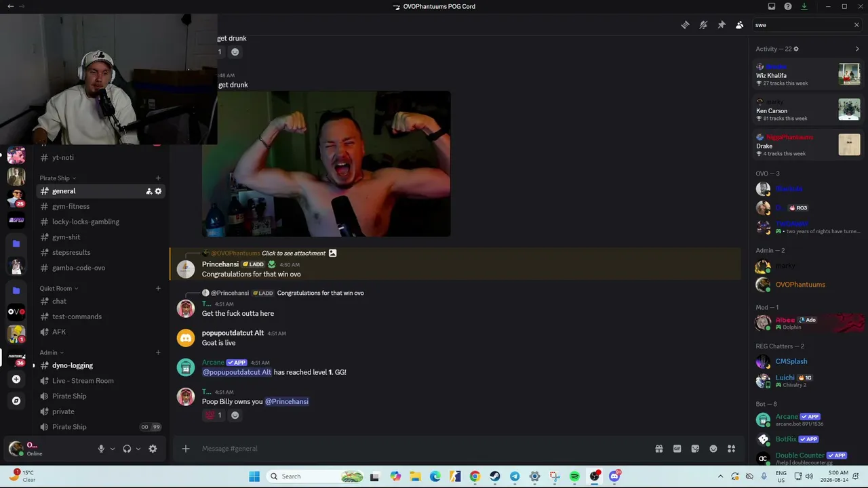Add reaction to the first 'get drunk' message
The height and width of the screenshot is (488, 868).
235,52
